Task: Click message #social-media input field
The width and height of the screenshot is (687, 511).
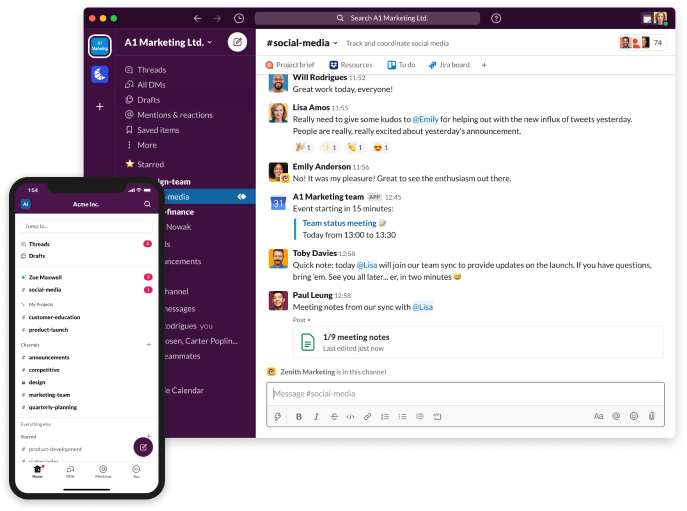Action: tap(465, 394)
